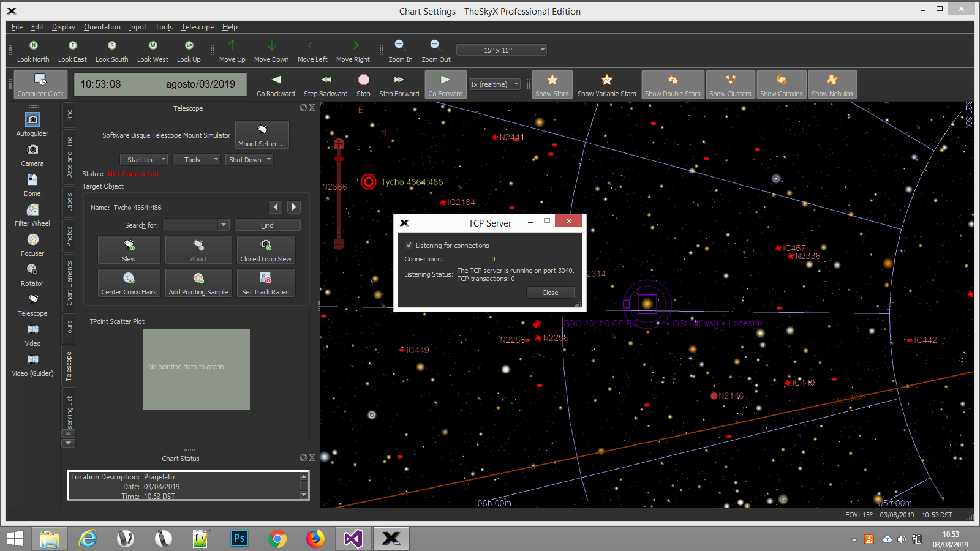
Task: Open the Telescope menu
Action: pos(197,27)
